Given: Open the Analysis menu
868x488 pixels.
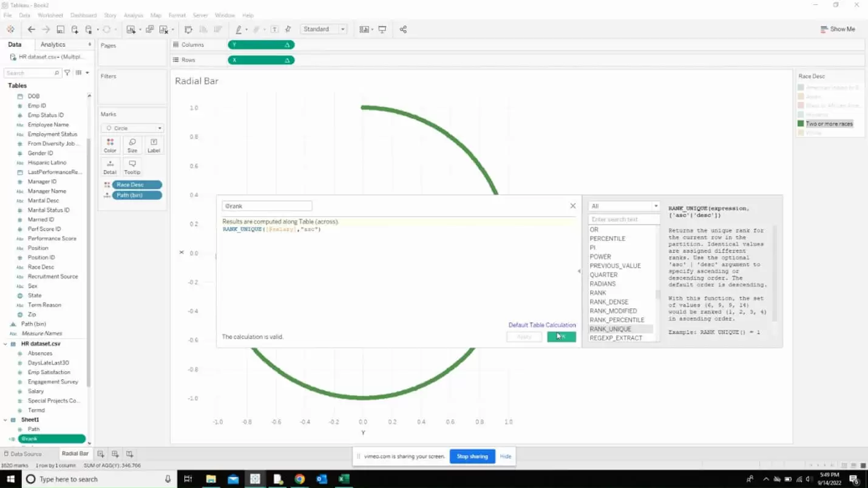Looking at the screenshot, I should tap(133, 15).
